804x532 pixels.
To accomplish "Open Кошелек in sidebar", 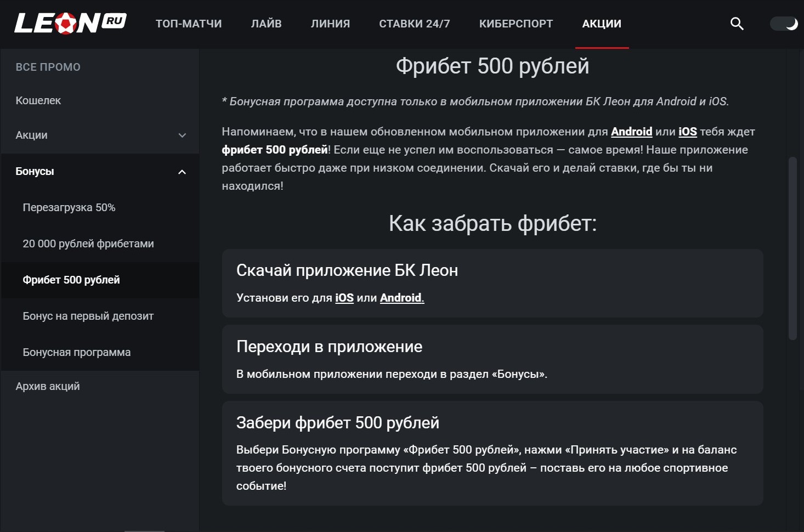I will click(x=38, y=100).
